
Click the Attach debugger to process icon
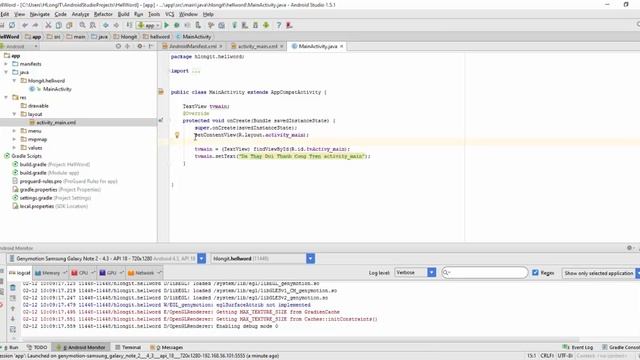198,25
